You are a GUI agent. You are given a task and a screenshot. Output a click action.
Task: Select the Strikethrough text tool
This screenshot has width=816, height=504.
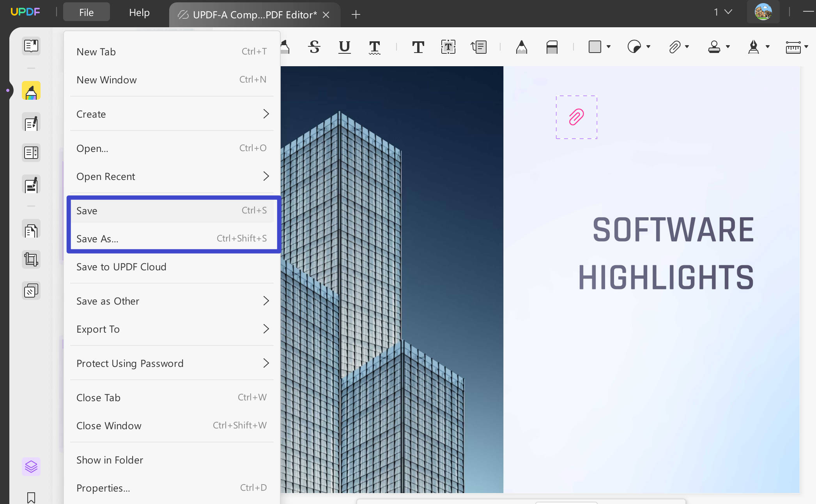(x=314, y=47)
